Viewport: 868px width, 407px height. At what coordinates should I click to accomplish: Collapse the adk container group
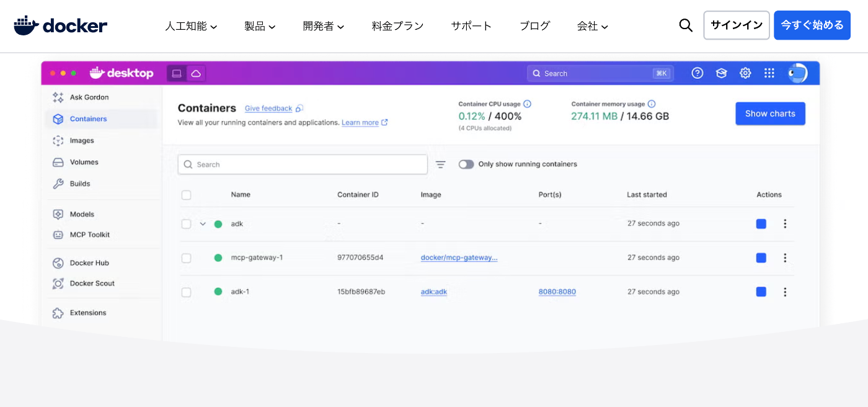click(x=203, y=224)
